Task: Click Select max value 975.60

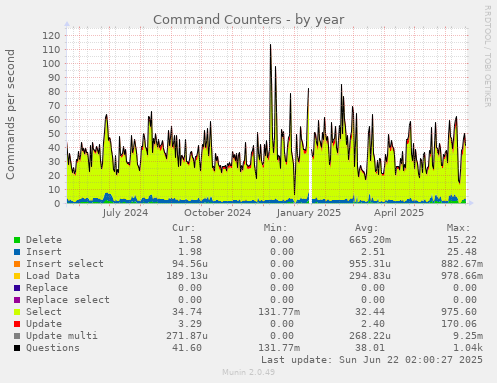Action: tap(459, 312)
